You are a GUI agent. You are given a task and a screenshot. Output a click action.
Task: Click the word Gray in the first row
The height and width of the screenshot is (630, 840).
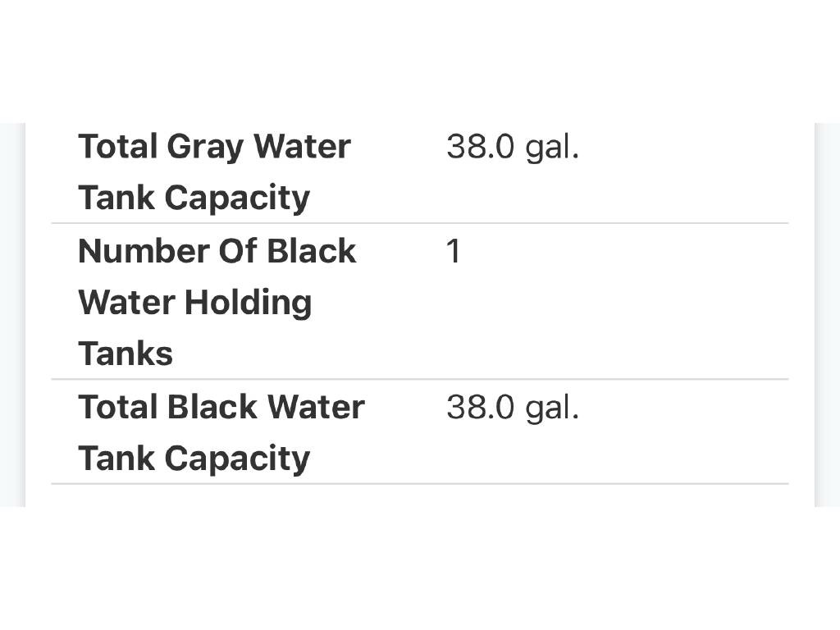pyautogui.click(x=205, y=148)
